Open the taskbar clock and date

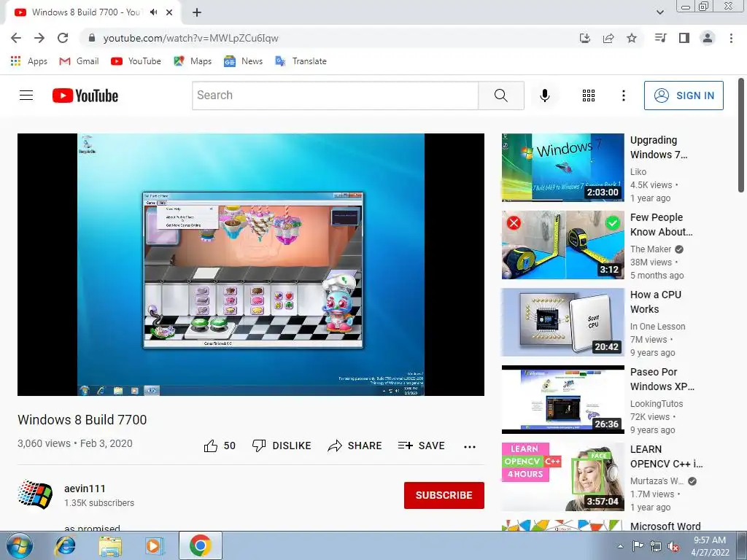[x=710, y=546]
